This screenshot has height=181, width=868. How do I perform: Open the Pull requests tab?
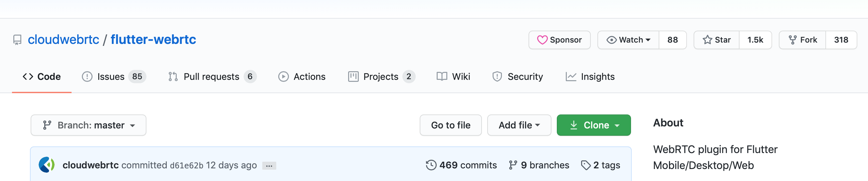tap(212, 77)
